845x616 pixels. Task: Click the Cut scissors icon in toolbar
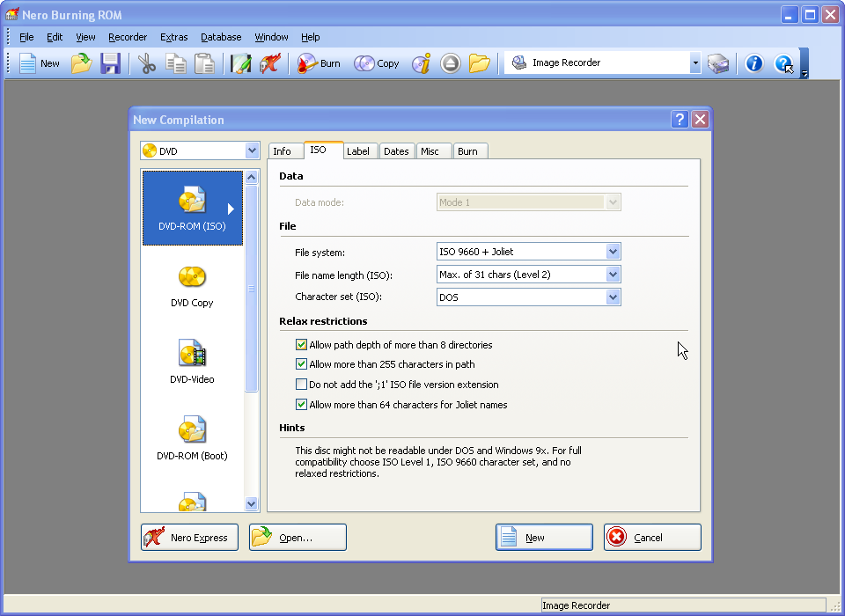point(147,63)
